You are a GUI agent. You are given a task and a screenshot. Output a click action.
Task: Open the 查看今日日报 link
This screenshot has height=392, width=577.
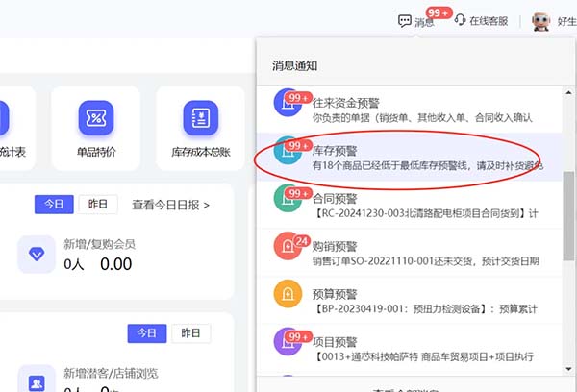[170, 205]
